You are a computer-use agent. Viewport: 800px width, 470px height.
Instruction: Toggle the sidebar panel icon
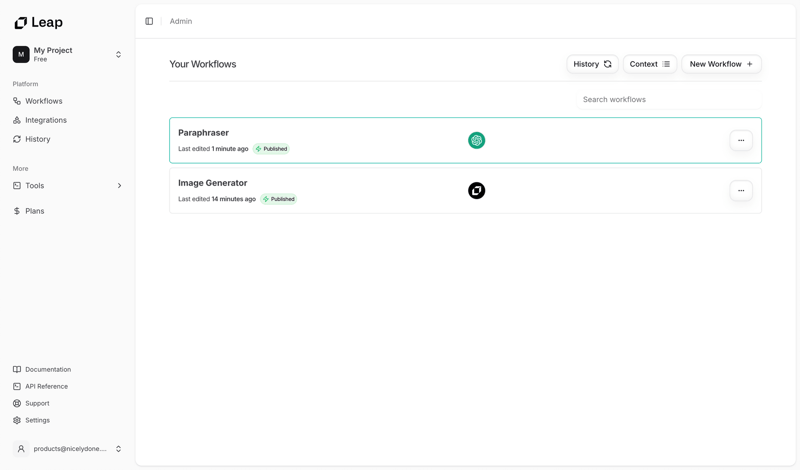149,21
